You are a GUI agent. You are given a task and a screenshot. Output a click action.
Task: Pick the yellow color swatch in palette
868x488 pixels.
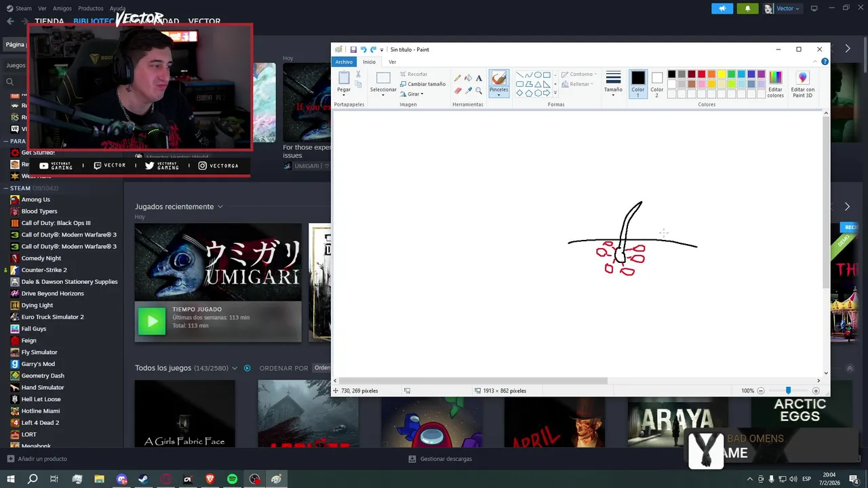pyautogui.click(x=722, y=75)
